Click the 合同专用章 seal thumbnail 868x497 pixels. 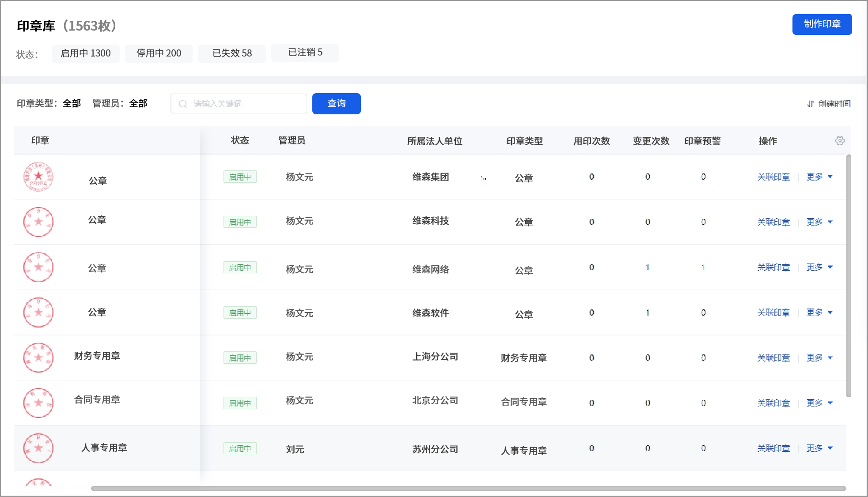tap(38, 403)
